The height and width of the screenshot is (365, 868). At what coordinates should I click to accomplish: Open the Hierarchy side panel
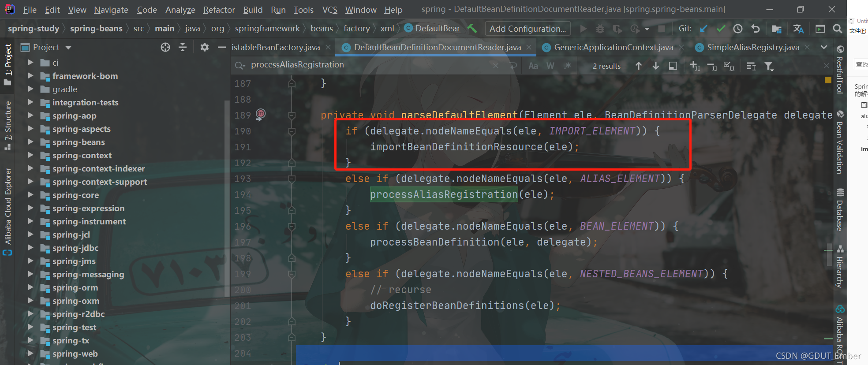pos(840,267)
